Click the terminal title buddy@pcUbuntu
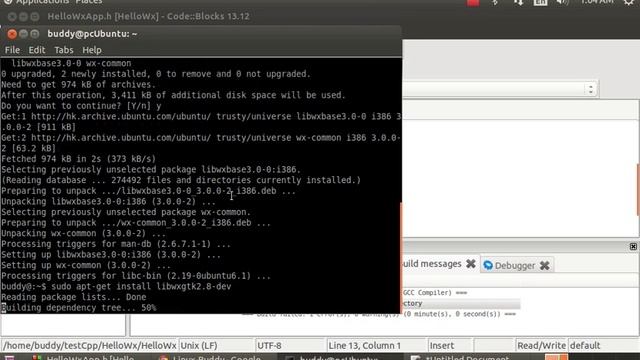This screenshot has height=360, width=640. coord(92,34)
